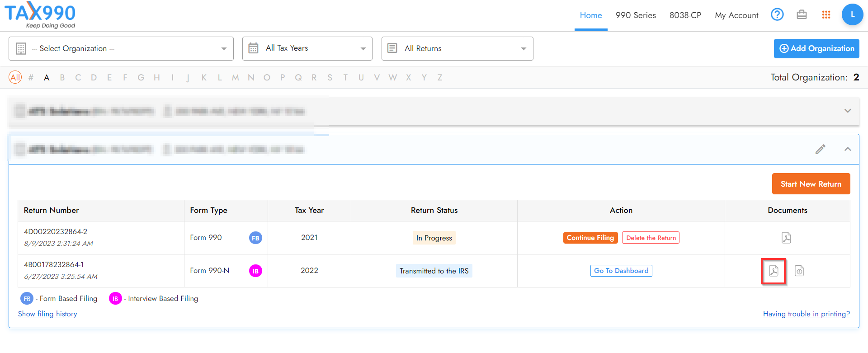Click the Documents column header
868x353 pixels.
788,210
